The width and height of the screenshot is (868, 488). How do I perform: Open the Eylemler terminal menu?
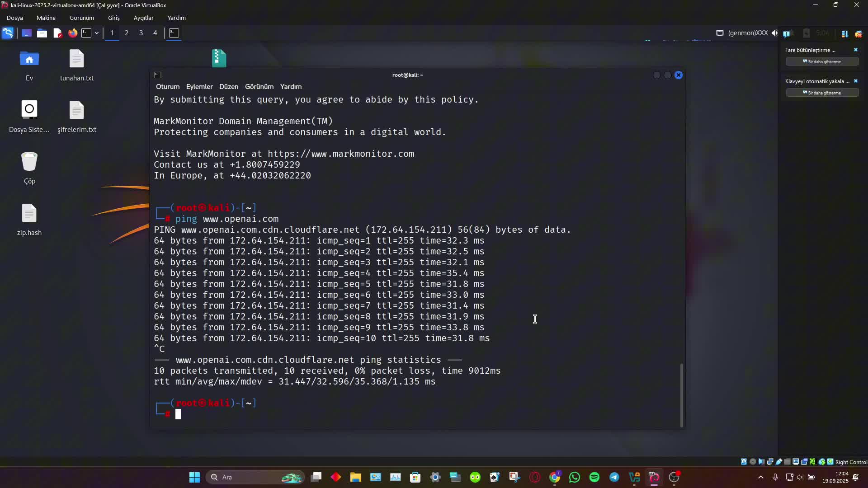click(x=199, y=87)
